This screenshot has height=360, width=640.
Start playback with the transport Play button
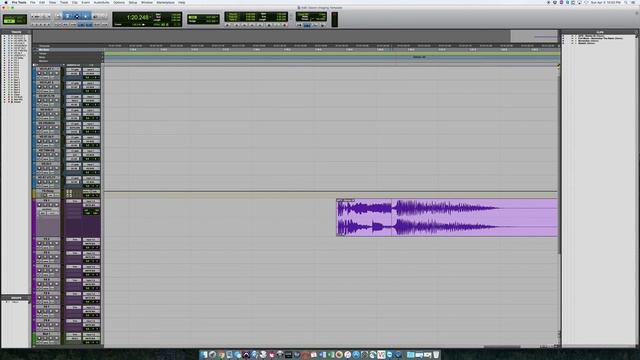pos(276,25)
